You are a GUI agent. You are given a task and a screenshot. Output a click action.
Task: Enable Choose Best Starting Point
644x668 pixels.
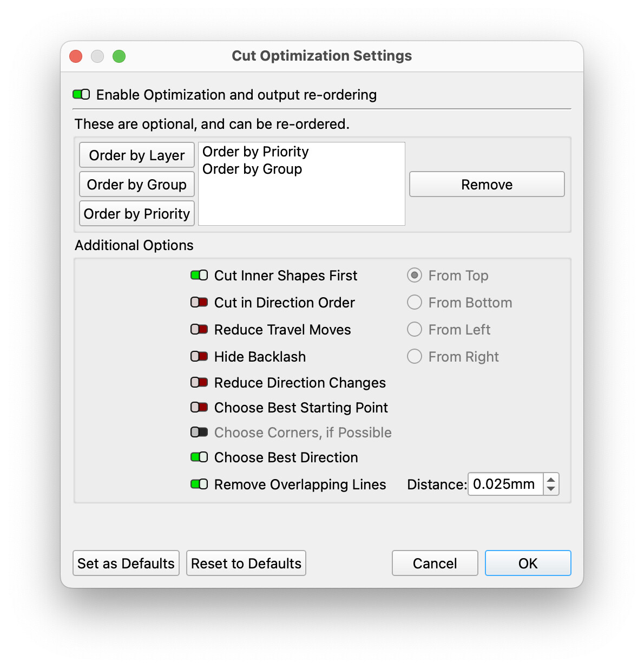tap(199, 408)
